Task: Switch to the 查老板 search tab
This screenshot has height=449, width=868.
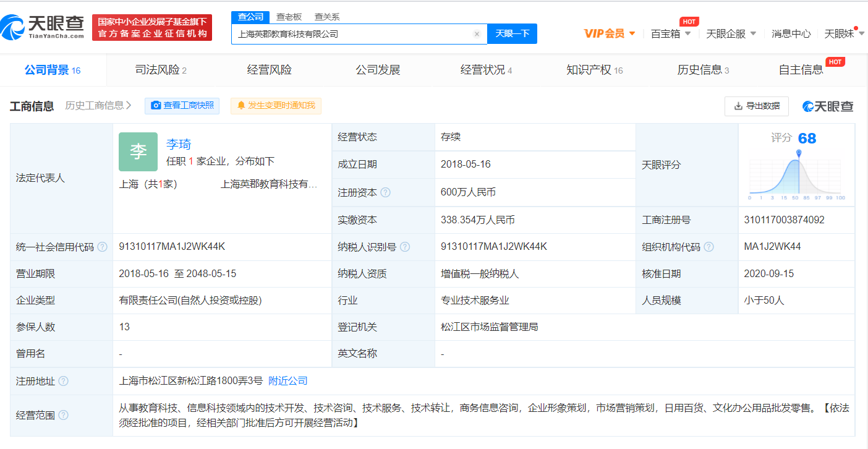Action: pos(289,17)
